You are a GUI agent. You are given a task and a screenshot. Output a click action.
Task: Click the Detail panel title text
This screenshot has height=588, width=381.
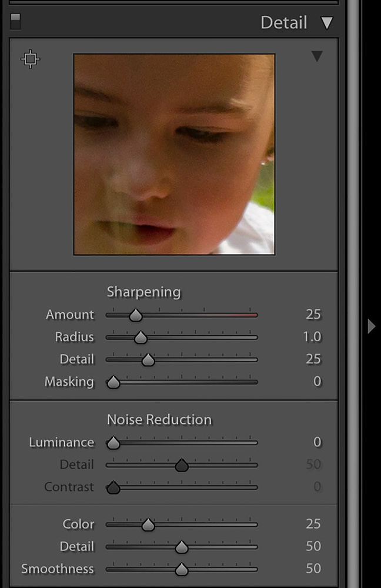(284, 23)
